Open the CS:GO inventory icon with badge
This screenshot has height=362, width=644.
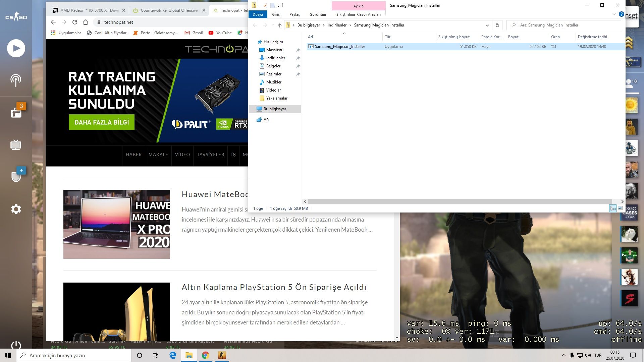coord(16,113)
